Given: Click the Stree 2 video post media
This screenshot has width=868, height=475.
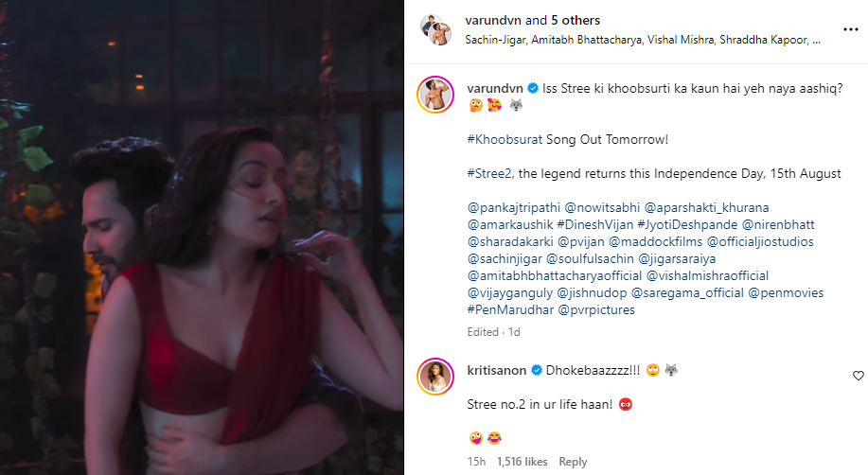Looking at the screenshot, I should [x=202, y=237].
